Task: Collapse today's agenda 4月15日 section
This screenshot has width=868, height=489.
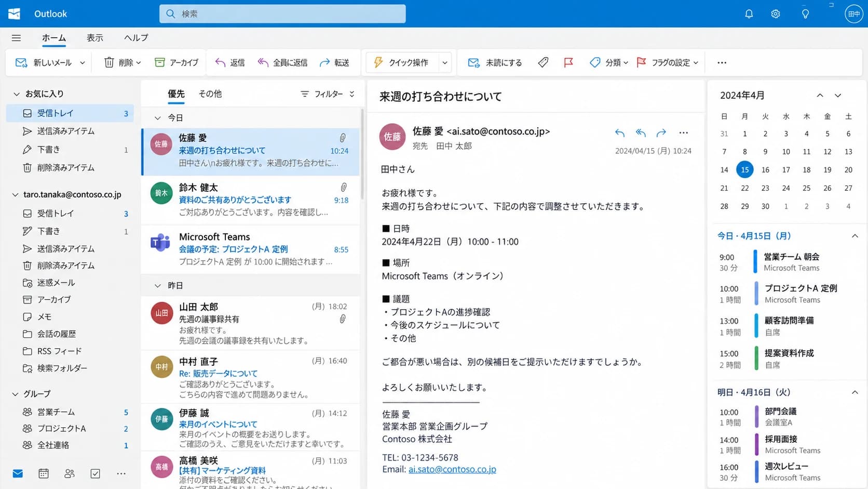Action: pyautogui.click(x=855, y=236)
